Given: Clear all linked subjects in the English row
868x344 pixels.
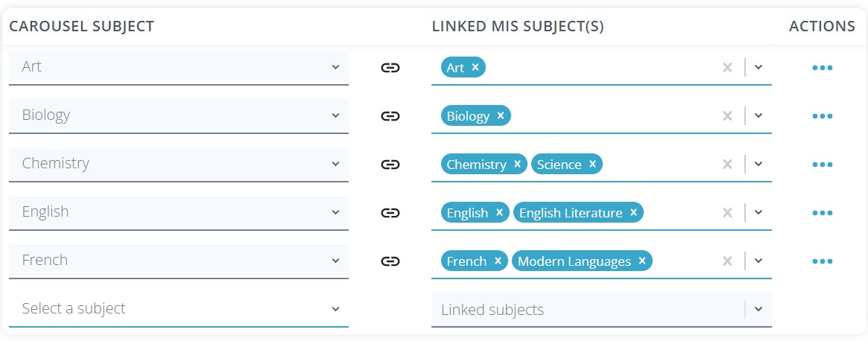Looking at the screenshot, I should 728,213.
